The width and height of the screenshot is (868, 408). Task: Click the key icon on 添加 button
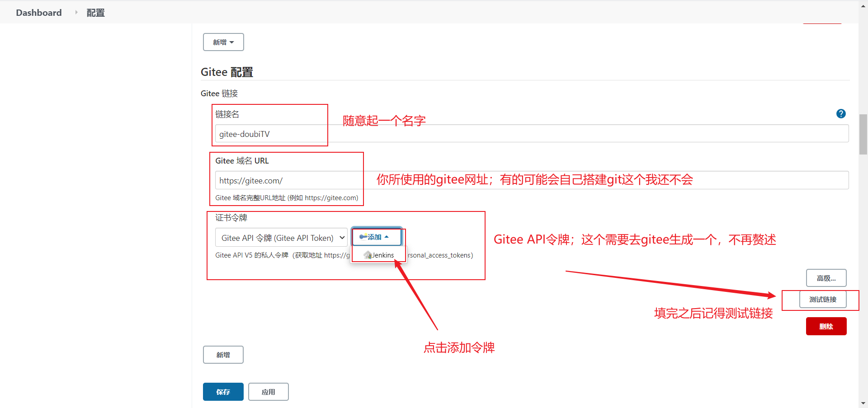pyautogui.click(x=363, y=237)
